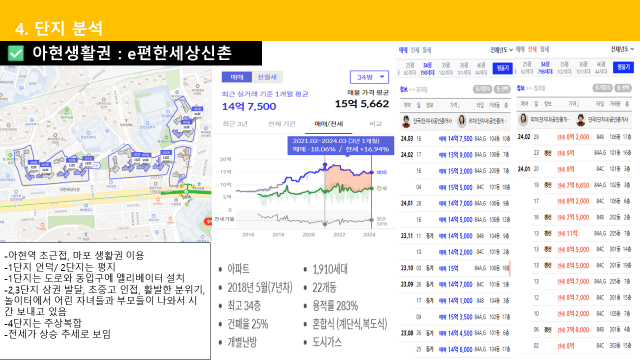Click the red marker at map's right edge
This screenshot has width=640, height=360.
pos(208,221)
